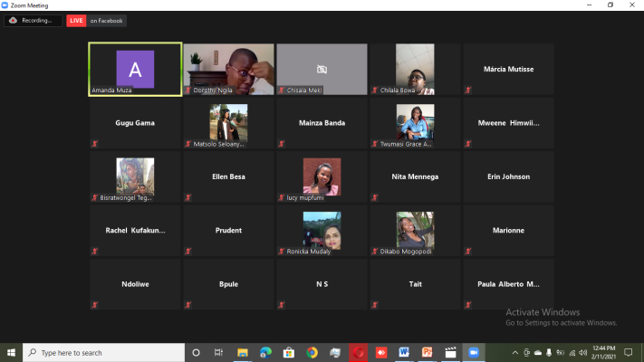Click the Windows Start button

pyautogui.click(x=11, y=352)
